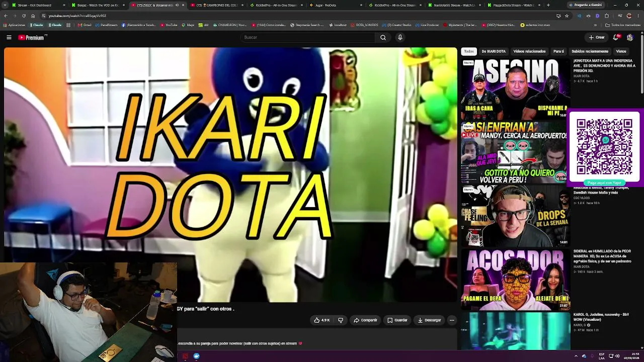Click the YouTube Premium logo

[33, 37]
